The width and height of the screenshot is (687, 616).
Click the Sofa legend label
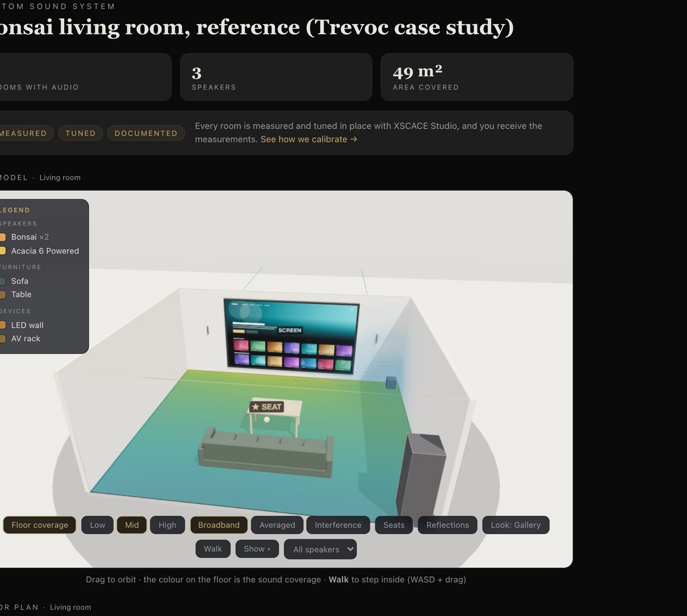19,281
